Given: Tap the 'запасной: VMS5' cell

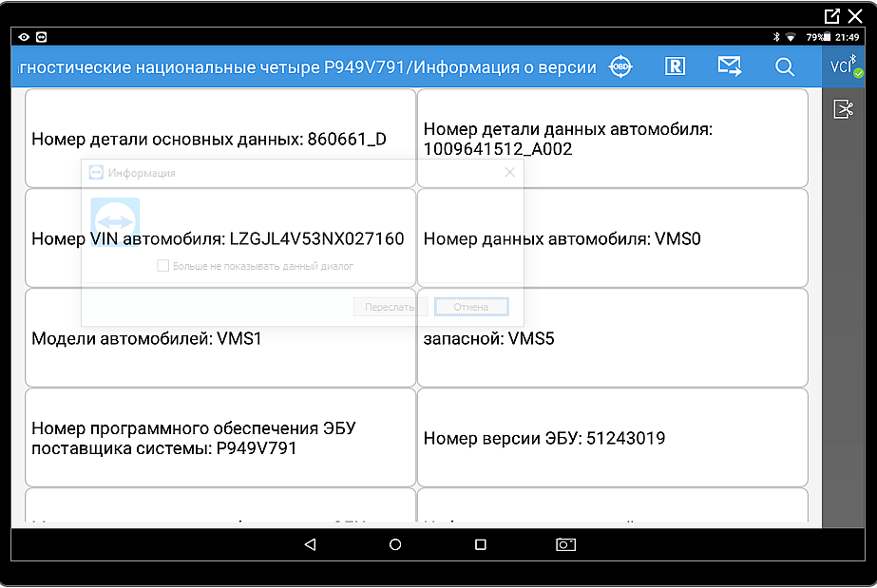Looking at the screenshot, I should pos(612,338).
